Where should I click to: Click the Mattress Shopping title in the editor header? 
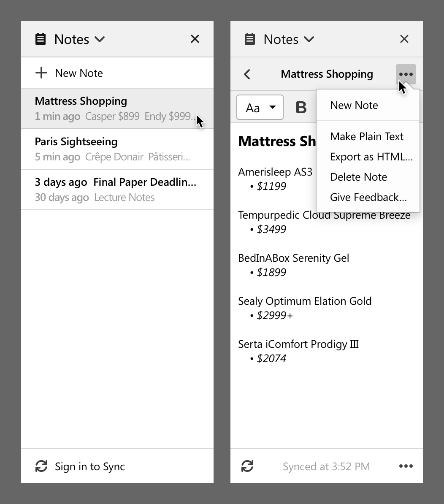point(327,74)
